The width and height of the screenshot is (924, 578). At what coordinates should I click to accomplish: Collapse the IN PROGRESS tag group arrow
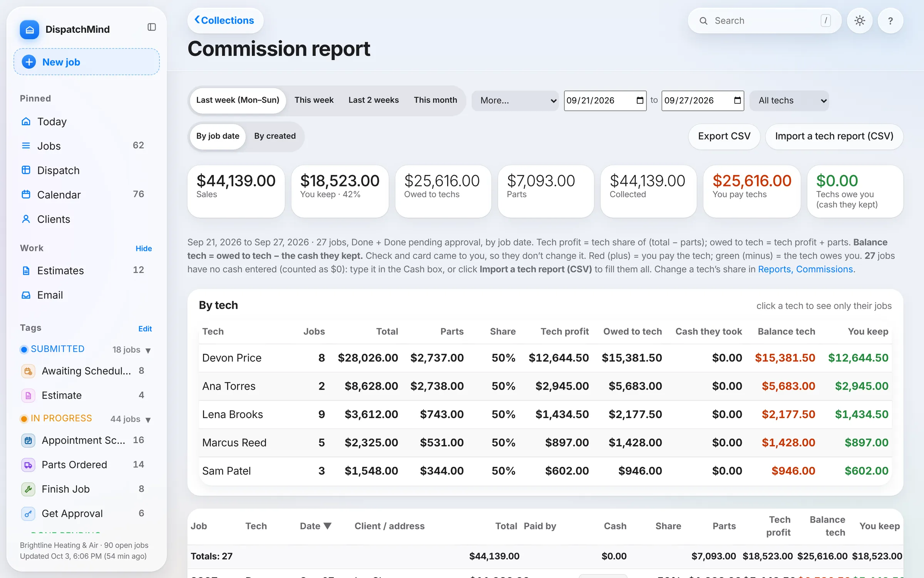[x=148, y=420]
